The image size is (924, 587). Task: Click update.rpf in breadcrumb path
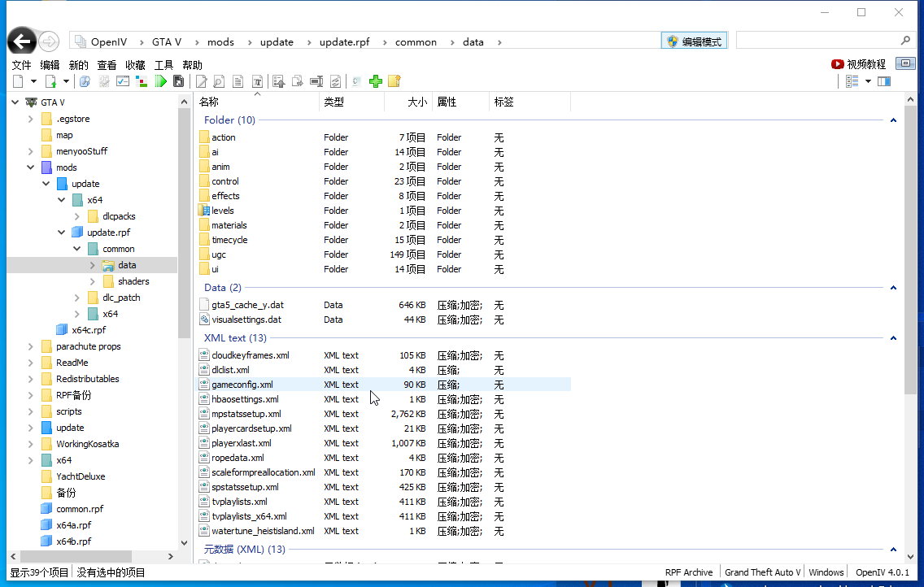[x=345, y=41]
